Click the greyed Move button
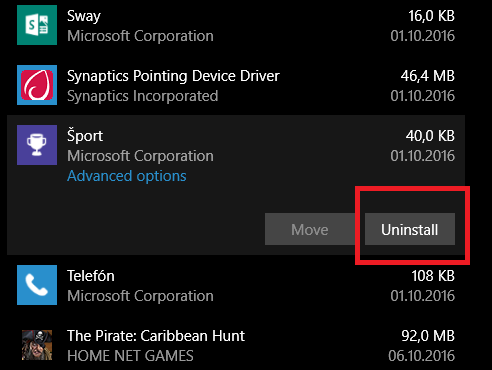The width and height of the screenshot is (492, 370). pos(310,229)
